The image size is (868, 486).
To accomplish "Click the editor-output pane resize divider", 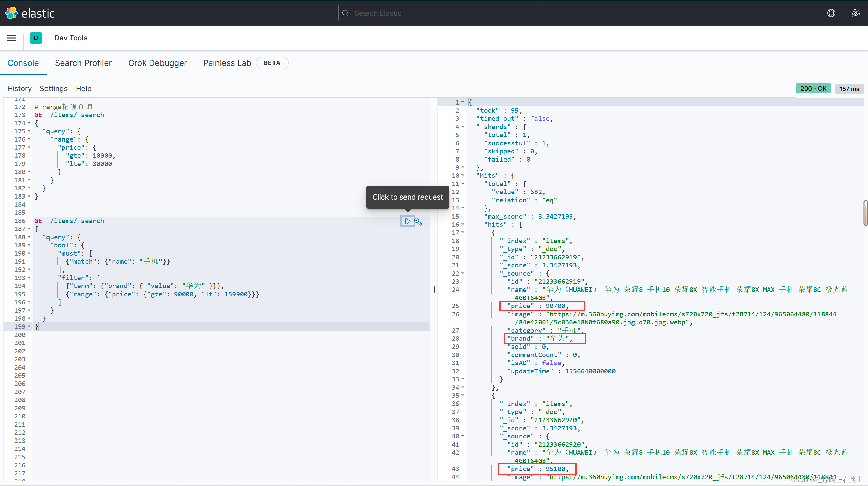I will 434,289.
